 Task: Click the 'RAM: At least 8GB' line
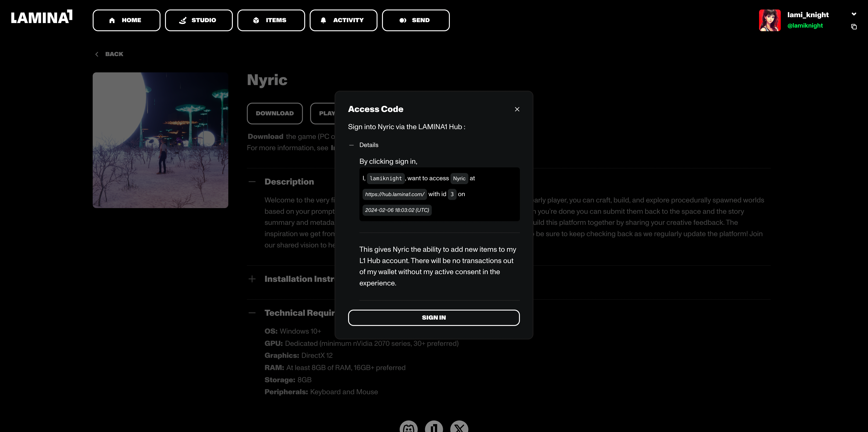pyautogui.click(x=335, y=368)
